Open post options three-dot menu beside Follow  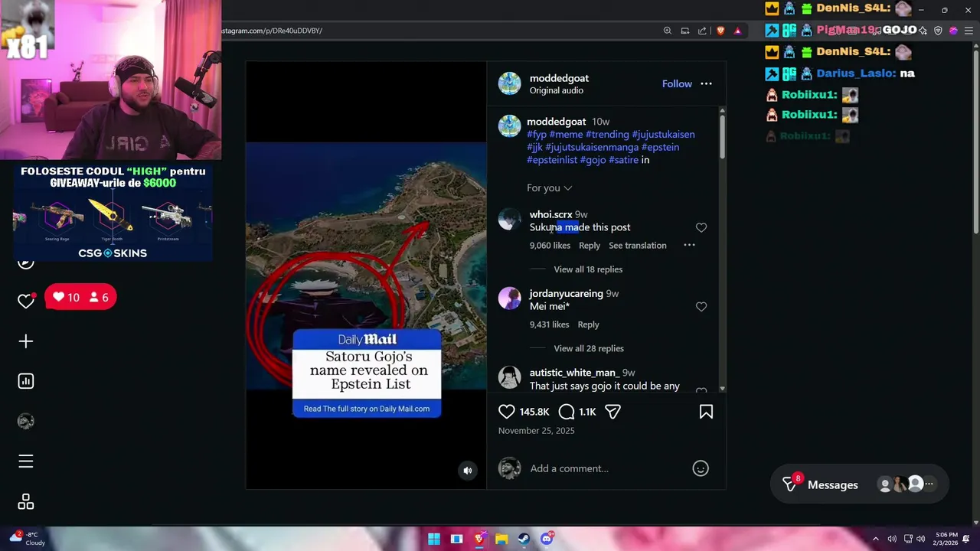[x=706, y=84]
